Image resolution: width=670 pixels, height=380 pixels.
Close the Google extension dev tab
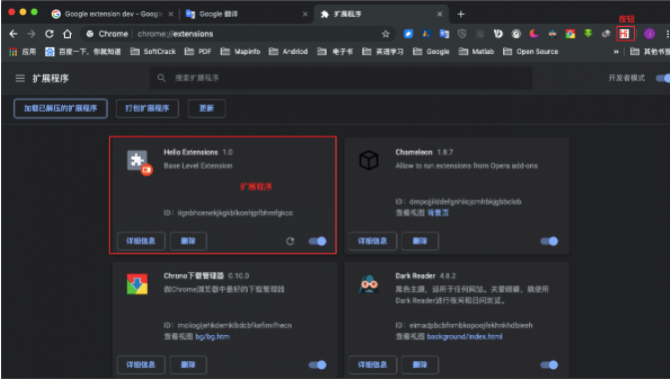click(x=171, y=14)
